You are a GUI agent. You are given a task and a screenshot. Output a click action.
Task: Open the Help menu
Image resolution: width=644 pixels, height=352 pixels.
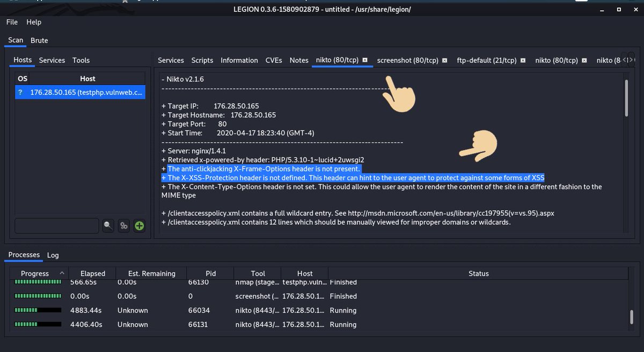click(x=34, y=22)
